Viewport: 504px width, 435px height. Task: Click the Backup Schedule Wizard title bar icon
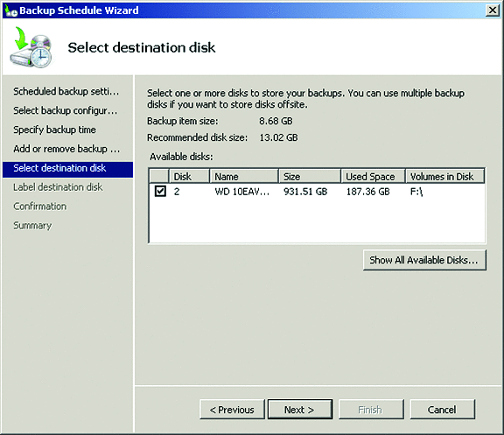[x=11, y=11]
